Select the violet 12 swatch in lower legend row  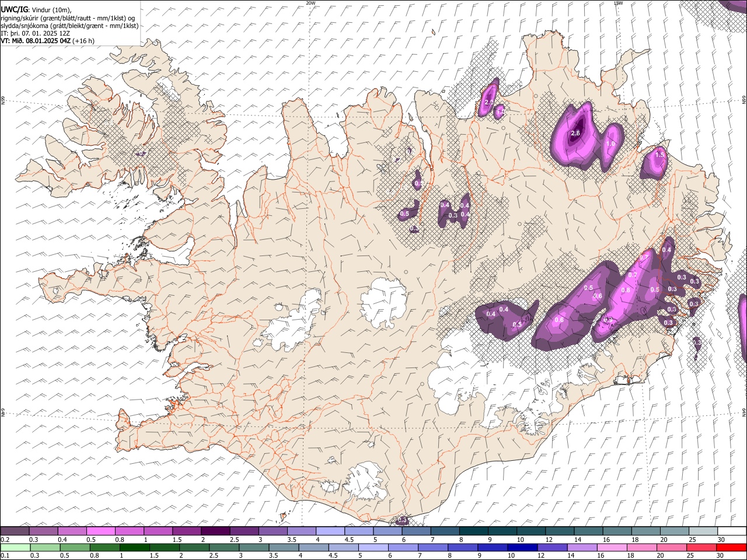[553, 547]
